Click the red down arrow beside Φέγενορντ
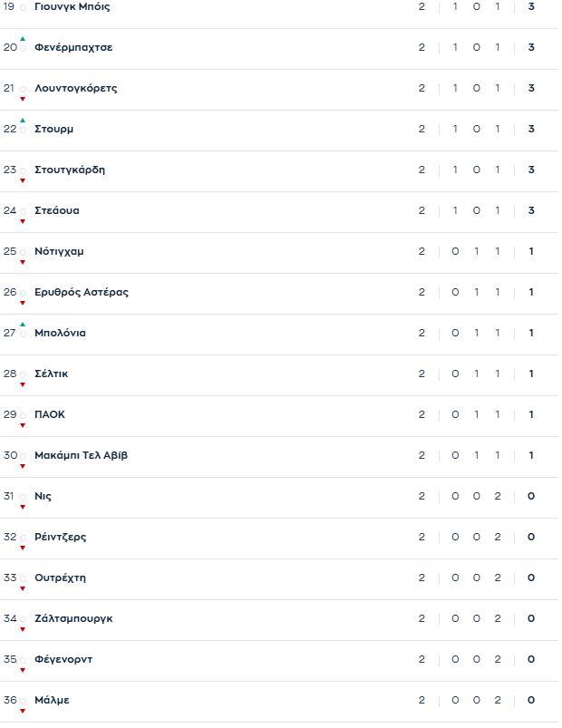Screen dimensions: 562x728 pos(23,670)
